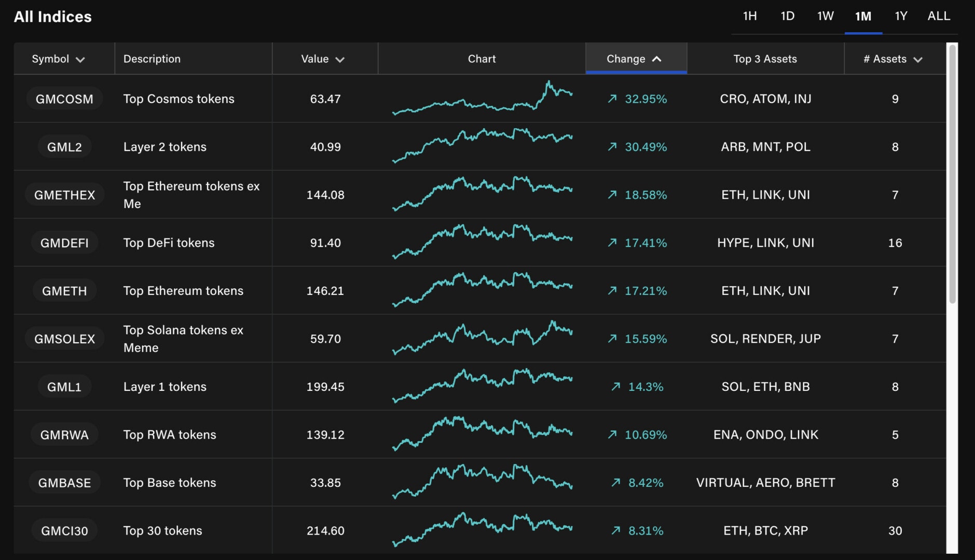Click the vertical scrollbar thumb

(x=952, y=174)
